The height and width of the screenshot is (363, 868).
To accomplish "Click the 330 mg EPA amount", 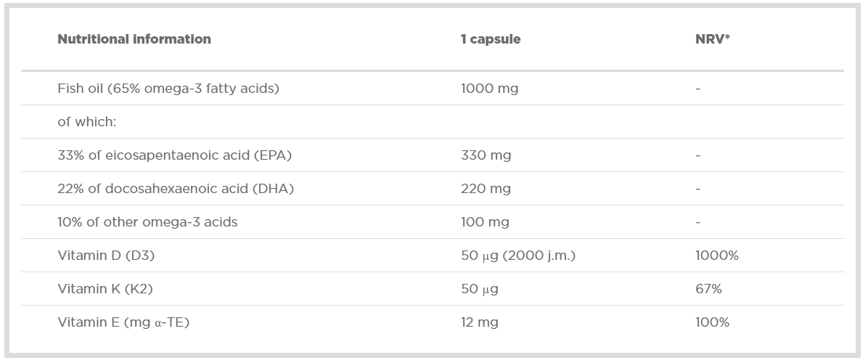I will [484, 155].
